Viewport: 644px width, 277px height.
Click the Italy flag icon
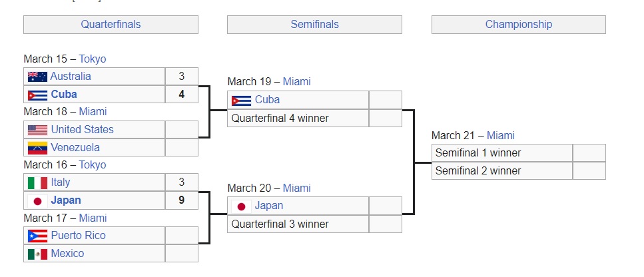[x=37, y=182]
